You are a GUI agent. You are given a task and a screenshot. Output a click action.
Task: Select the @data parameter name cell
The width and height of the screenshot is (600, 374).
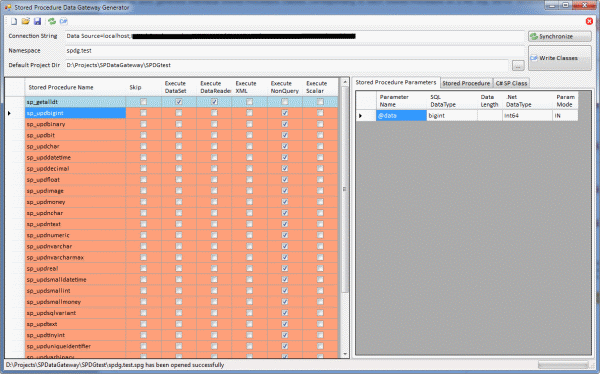tap(401, 116)
